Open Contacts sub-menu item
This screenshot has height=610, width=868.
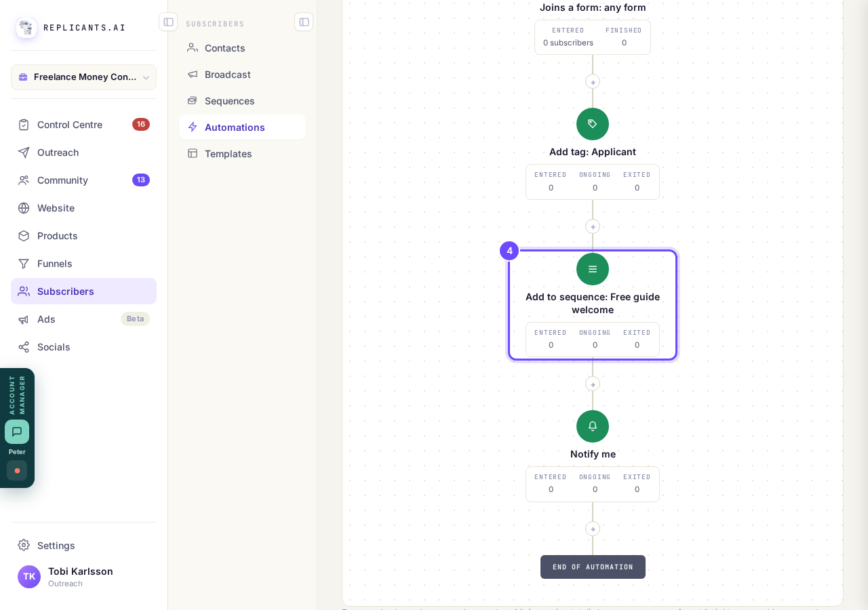tap(242, 48)
